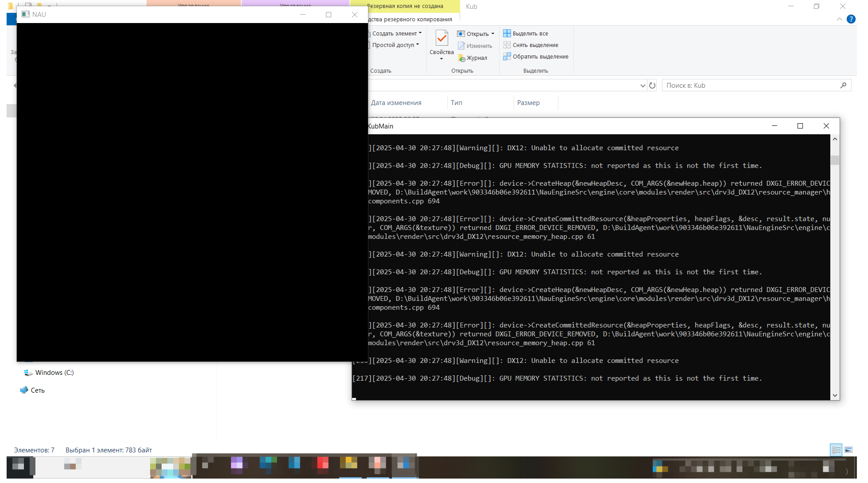Switch to details list view toggle
The image size is (868, 483).
[x=836, y=450]
